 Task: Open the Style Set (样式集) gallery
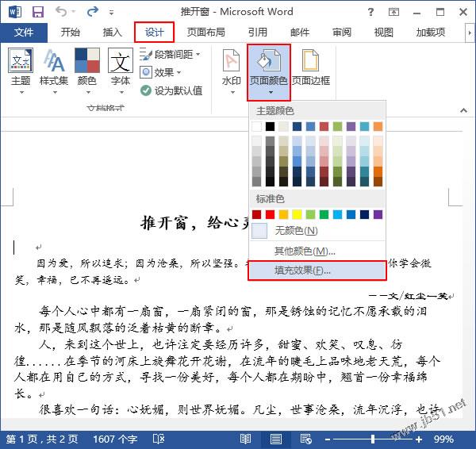[54, 67]
